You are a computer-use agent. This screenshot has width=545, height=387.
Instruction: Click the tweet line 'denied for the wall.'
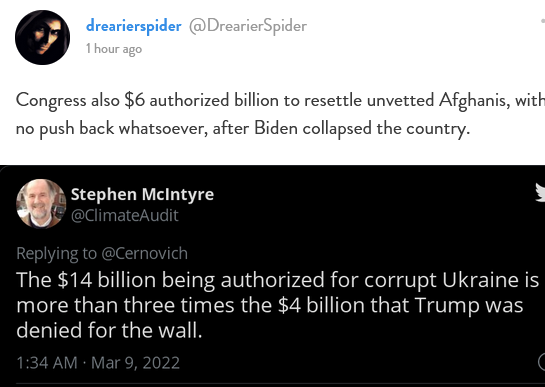pyautogui.click(x=109, y=330)
